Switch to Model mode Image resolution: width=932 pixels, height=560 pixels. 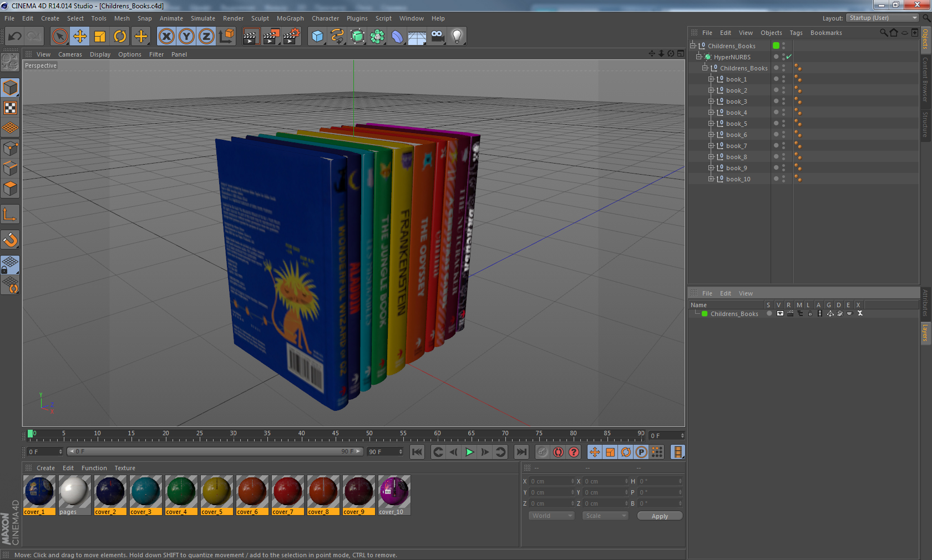tap(11, 88)
